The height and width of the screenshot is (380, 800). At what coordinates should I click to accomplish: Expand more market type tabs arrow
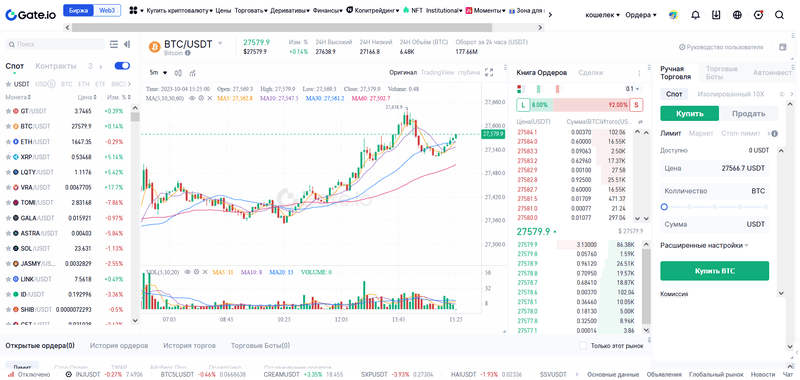point(101,66)
